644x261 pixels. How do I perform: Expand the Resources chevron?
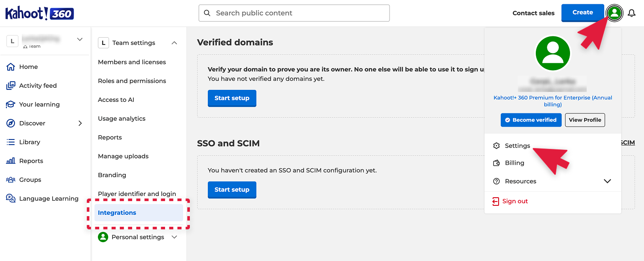click(x=607, y=181)
